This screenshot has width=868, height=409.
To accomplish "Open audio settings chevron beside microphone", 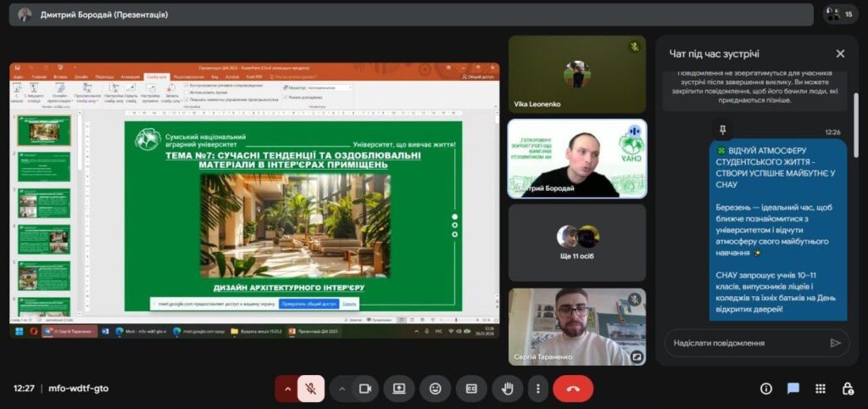I will 287,389.
